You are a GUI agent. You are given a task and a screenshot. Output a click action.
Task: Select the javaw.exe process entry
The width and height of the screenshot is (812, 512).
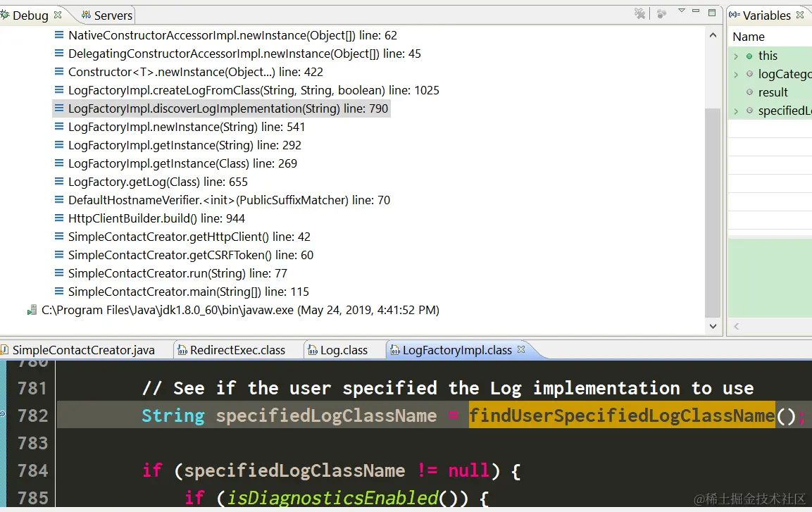click(240, 310)
